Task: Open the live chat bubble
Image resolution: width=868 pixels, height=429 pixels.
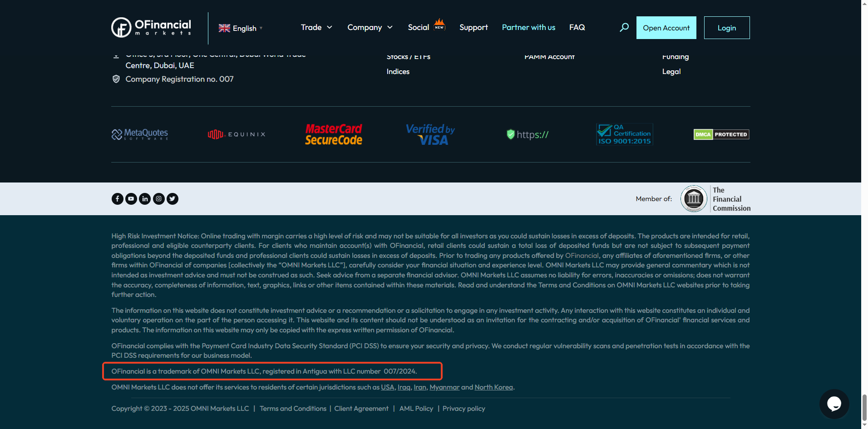Action: [x=834, y=404]
